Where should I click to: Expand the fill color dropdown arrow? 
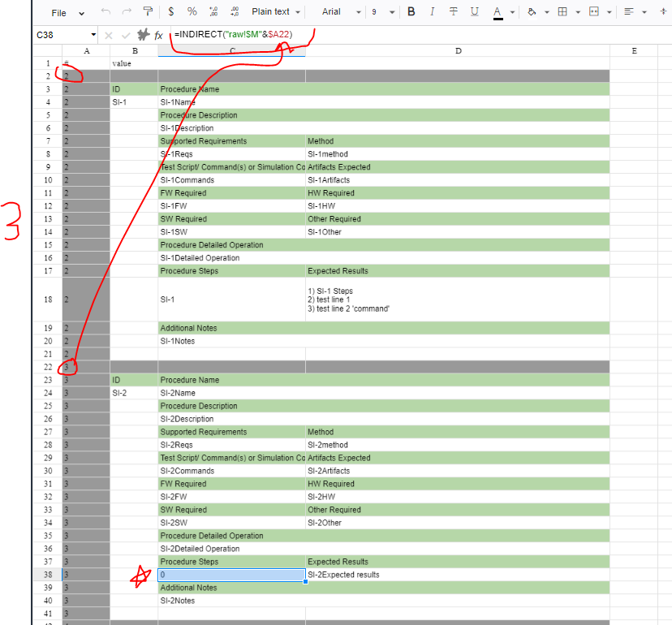pyautogui.click(x=547, y=12)
